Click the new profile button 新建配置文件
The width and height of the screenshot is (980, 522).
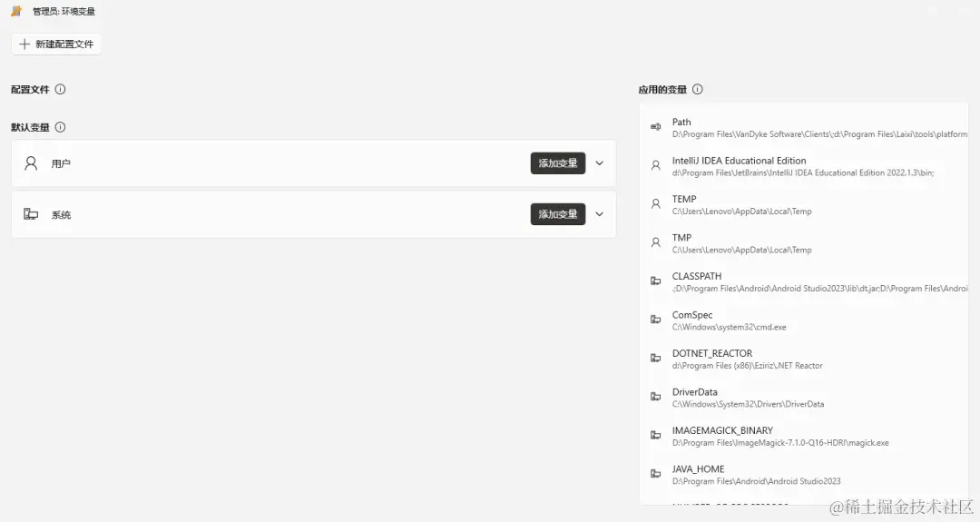pos(56,44)
